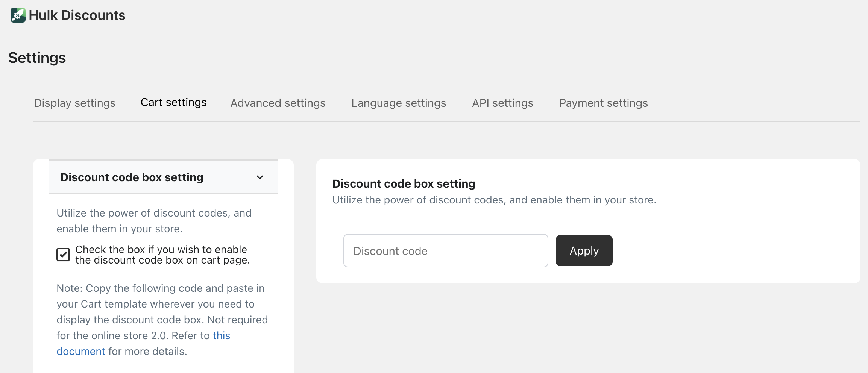Switch to the Payment settings tab
This screenshot has width=868, height=373.
603,103
